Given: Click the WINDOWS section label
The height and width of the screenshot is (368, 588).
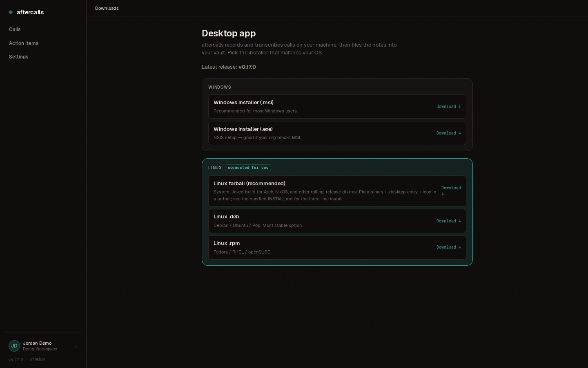Looking at the screenshot, I should pyautogui.click(x=220, y=88).
